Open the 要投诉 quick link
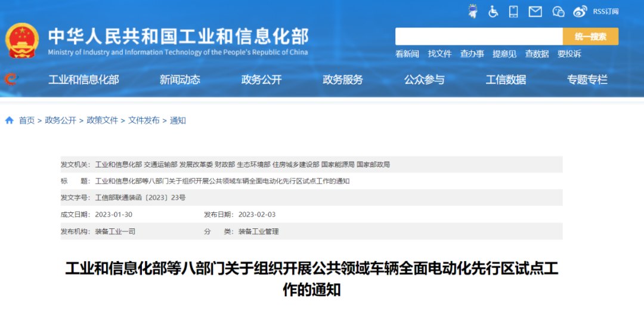The width and height of the screenshot is (644, 319). click(569, 54)
